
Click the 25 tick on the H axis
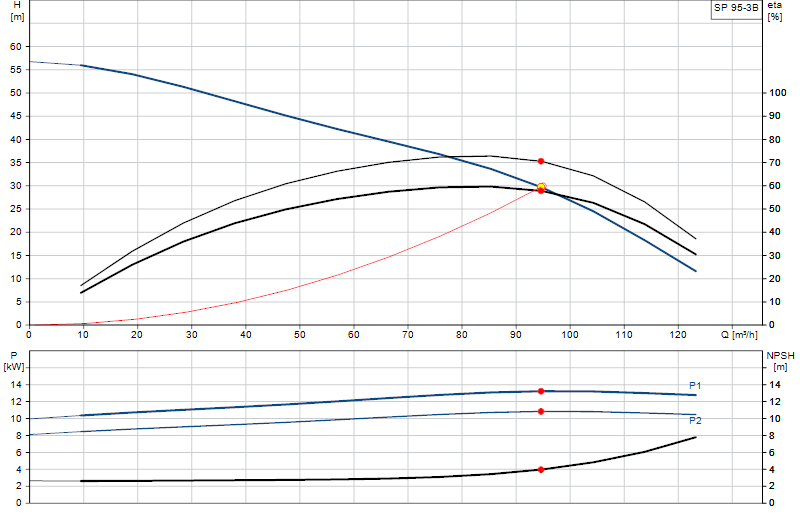click(16, 209)
